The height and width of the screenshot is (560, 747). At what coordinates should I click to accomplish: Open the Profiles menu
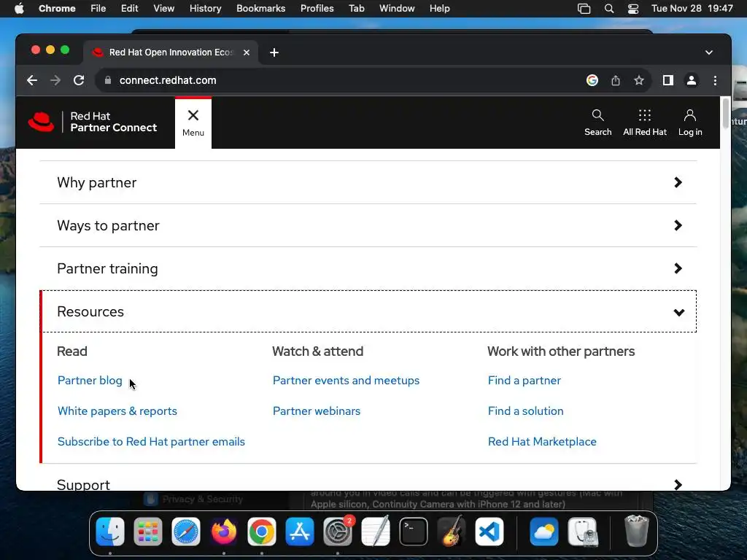(x=317, y=9)
